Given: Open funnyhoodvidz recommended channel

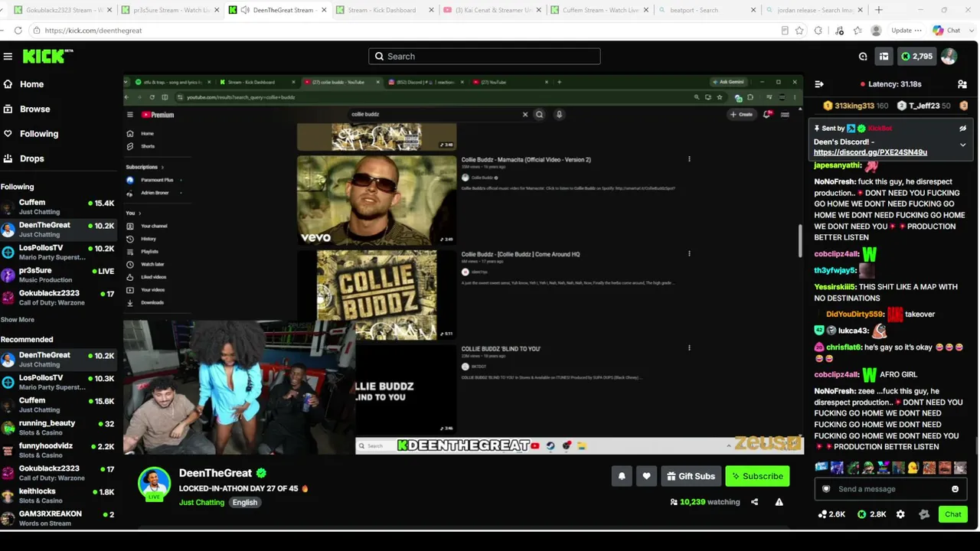Looking at the screenshot, I should 57,451.
